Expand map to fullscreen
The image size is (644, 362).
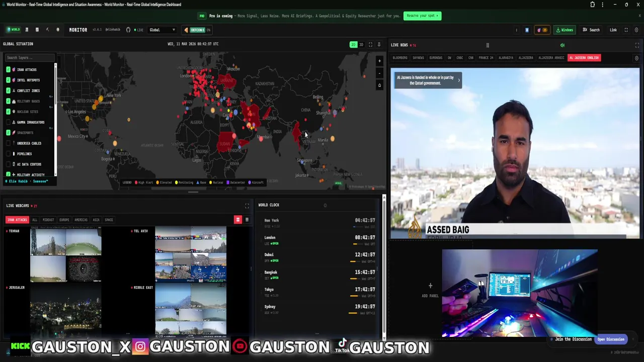click(x=370, y=44)
